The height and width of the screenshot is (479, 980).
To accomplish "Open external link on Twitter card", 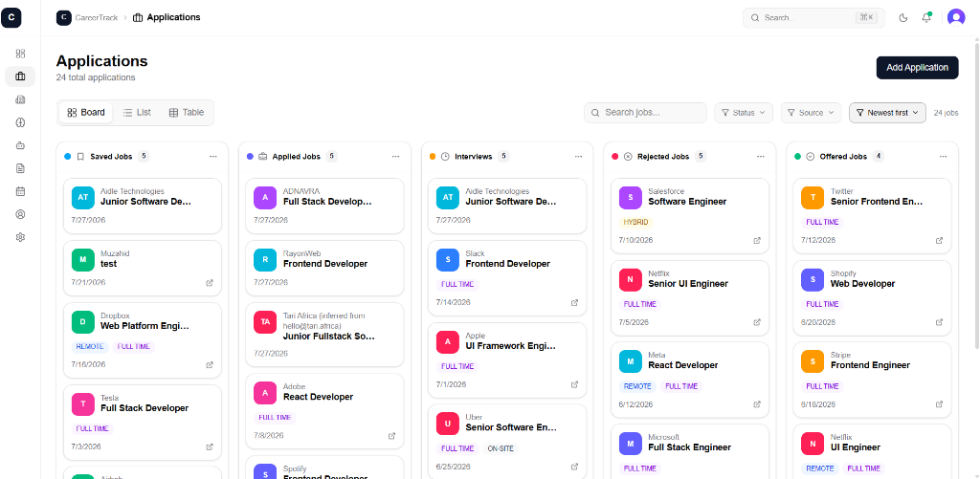I will 939,240.
